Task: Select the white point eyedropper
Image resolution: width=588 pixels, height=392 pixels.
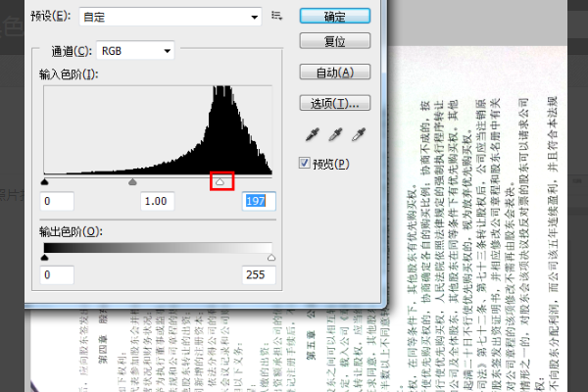Action: (x=361, y=135)
